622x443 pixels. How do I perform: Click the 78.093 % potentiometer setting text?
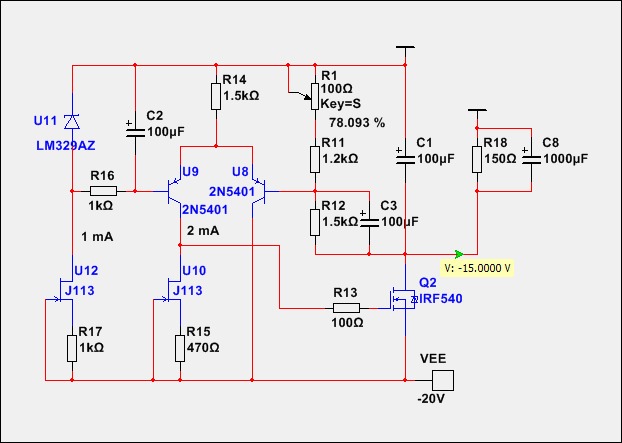[x=357, y=123]
